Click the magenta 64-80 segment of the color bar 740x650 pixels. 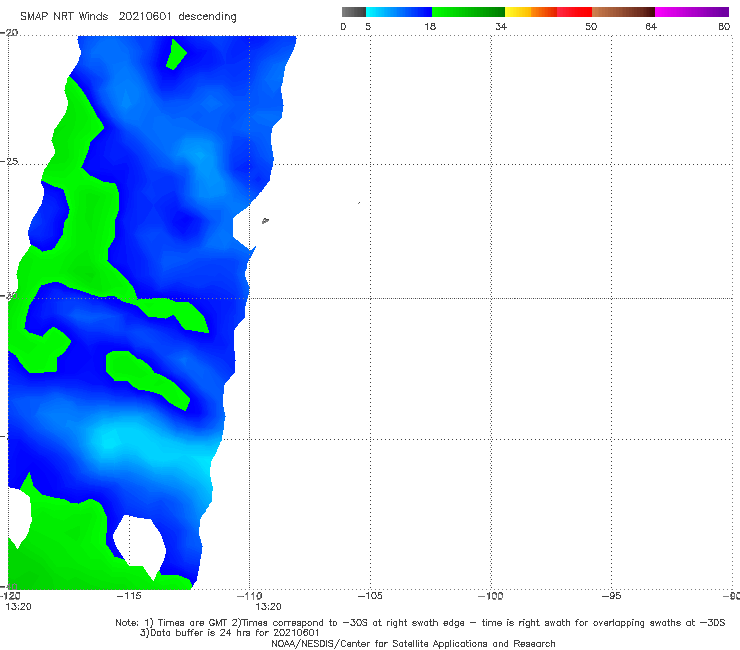[692, 12]
